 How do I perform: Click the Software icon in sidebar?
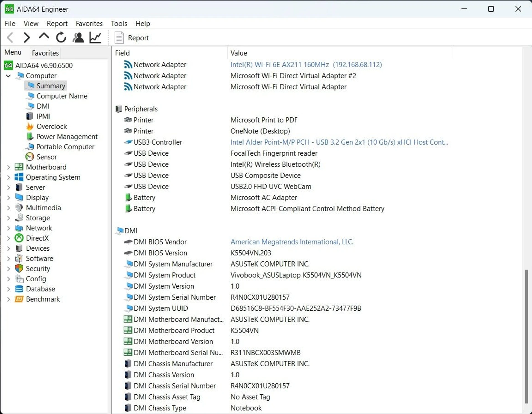click(19, 258)
